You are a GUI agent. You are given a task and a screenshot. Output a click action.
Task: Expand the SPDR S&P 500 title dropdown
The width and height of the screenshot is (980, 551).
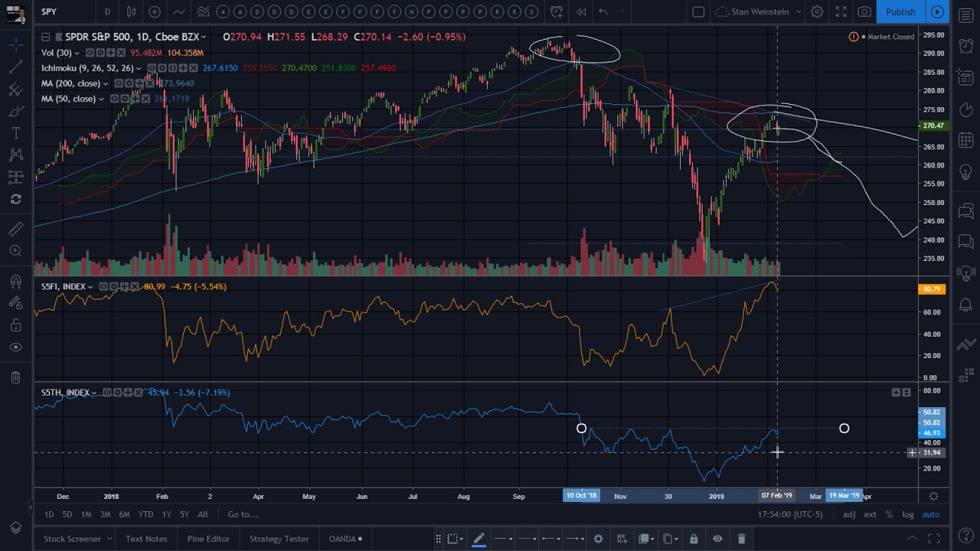(x=204, y=37)
